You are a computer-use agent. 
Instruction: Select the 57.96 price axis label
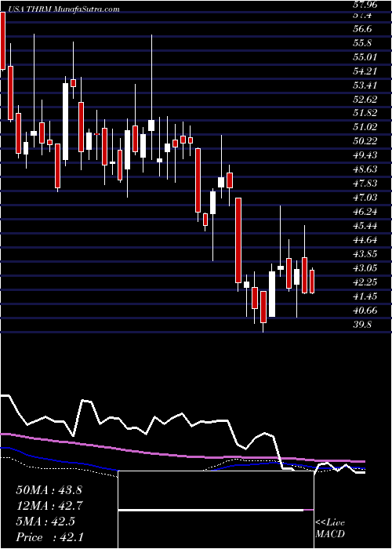pos(366,5)
